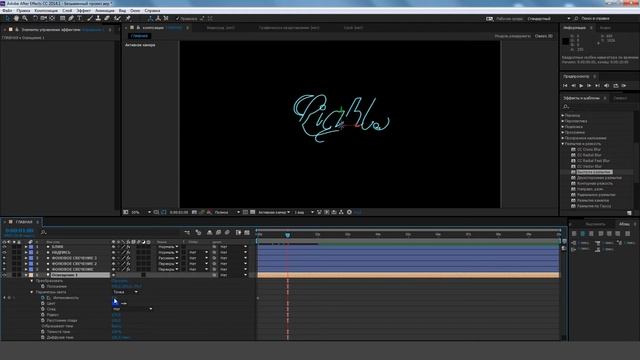This screenshot has width=640, height=360.
Task: Enable frame blending for timeline layers
Action: click(218, 232)
